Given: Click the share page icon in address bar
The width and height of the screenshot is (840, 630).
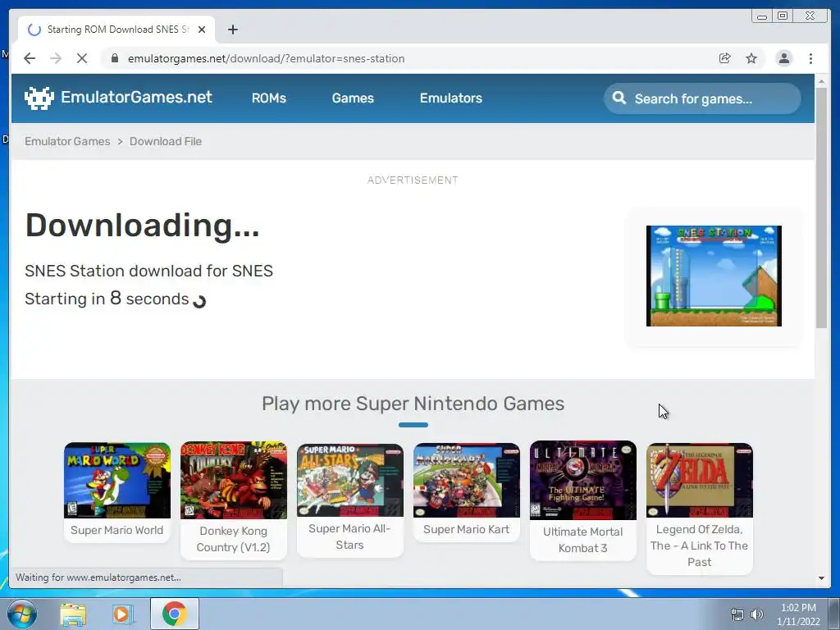Looking at the screenshot, I should point(725,58).
